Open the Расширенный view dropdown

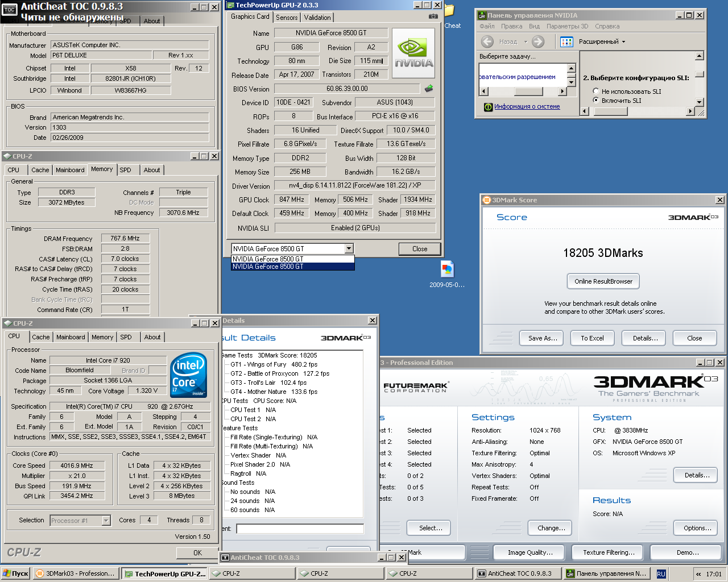623,41
